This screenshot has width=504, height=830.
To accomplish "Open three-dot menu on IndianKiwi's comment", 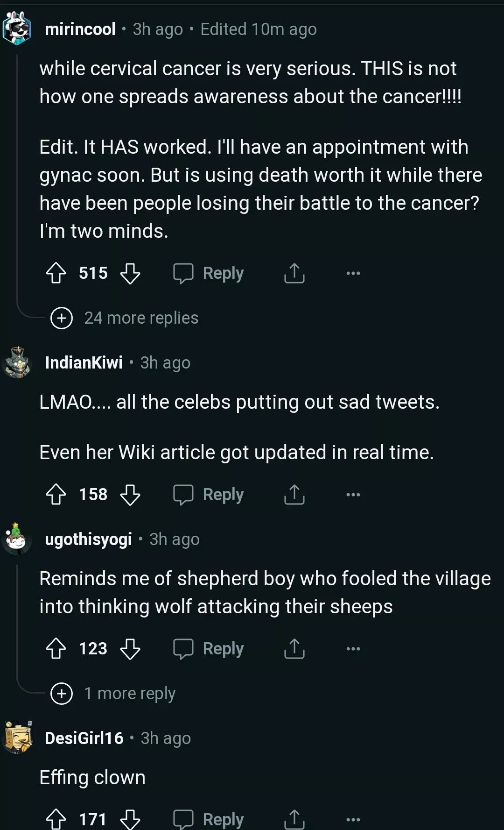I will (x=353, y=495).
